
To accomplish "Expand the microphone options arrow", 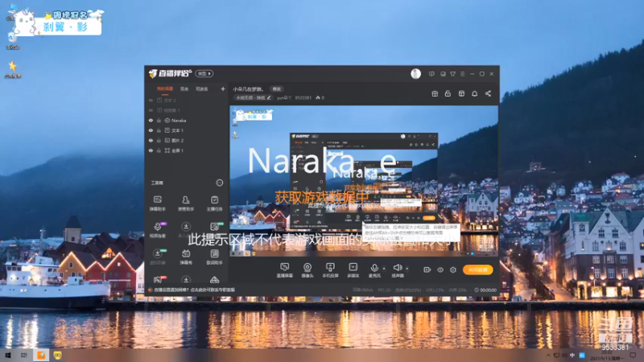I will [384, 269].
